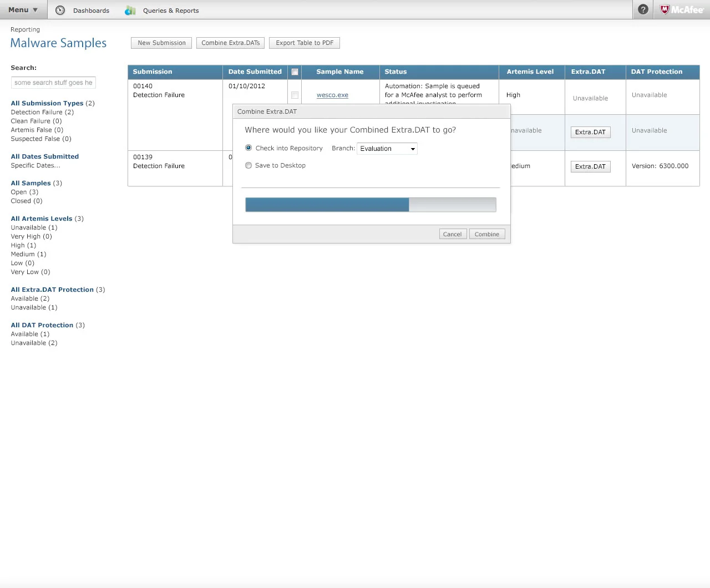Select All Dates Submitted filter
Image resolution: width=710 pixels, height=588 pixels.
[45, 156]
